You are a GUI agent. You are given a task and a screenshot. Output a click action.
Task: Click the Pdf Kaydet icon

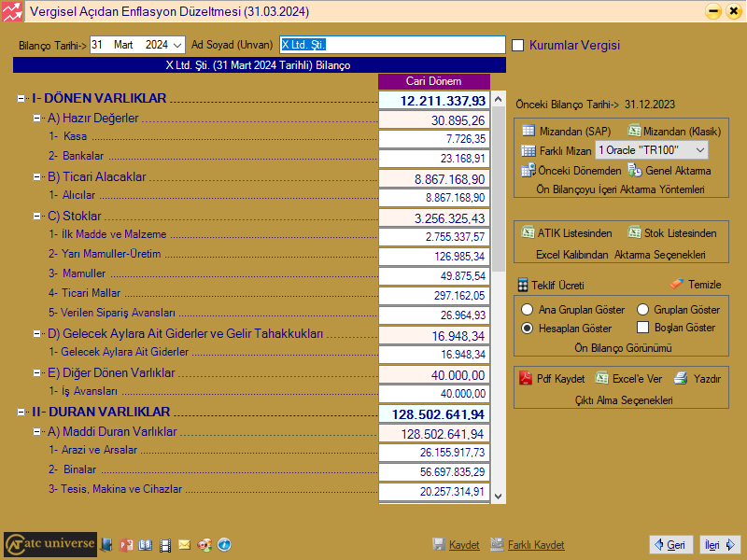(x=526, y=378)
